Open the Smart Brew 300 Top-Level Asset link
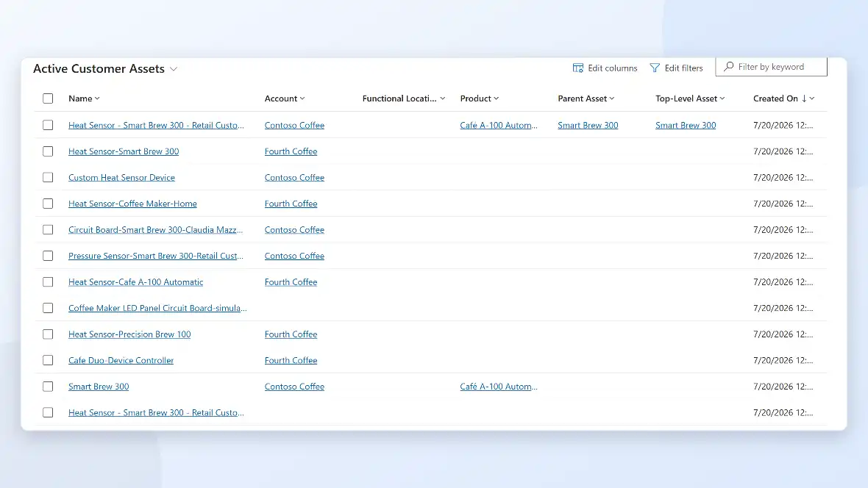The height and width of the screenshot is (488, 868). (686, 125)
